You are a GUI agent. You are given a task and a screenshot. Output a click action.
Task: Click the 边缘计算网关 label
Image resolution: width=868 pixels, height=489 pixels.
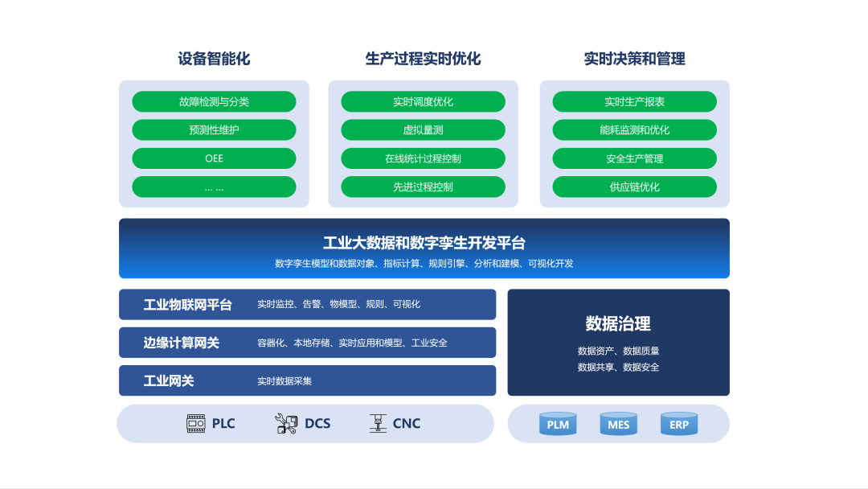[182, 343]
